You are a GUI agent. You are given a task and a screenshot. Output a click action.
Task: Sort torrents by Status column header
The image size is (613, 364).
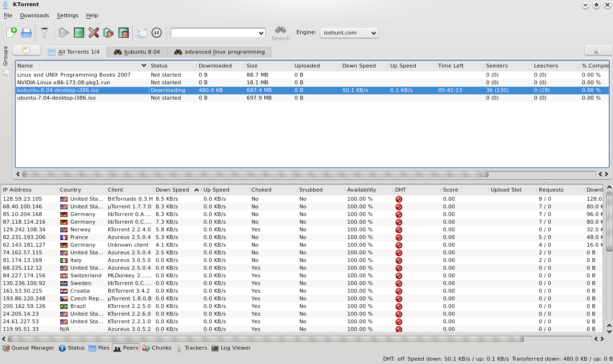[x=172, y=66]
